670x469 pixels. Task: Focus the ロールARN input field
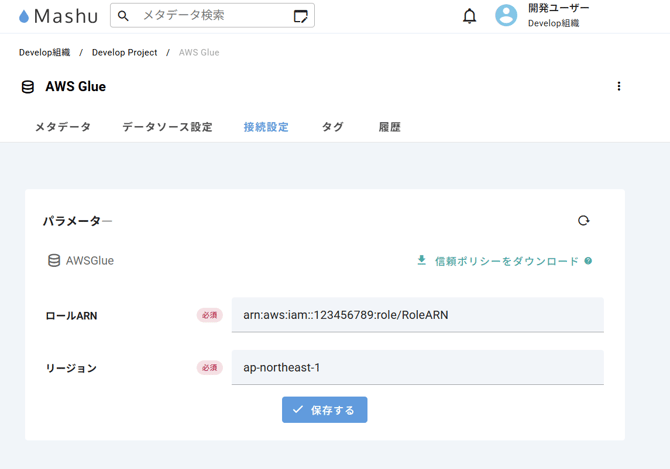point(417,315)
